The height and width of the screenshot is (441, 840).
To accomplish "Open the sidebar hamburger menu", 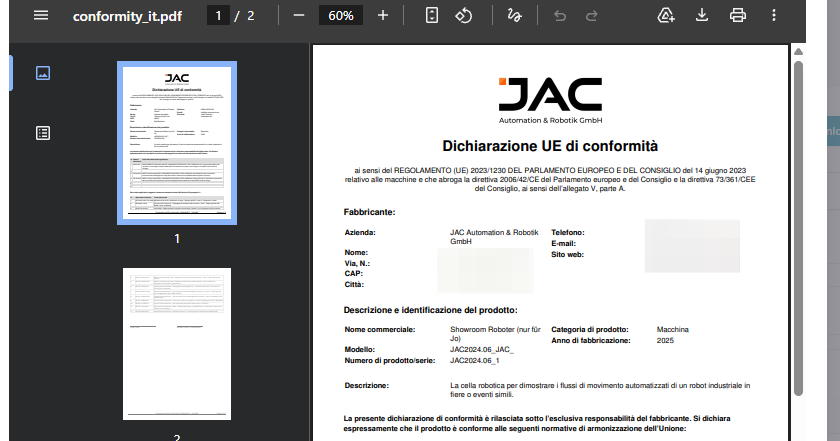I will 41,16.
